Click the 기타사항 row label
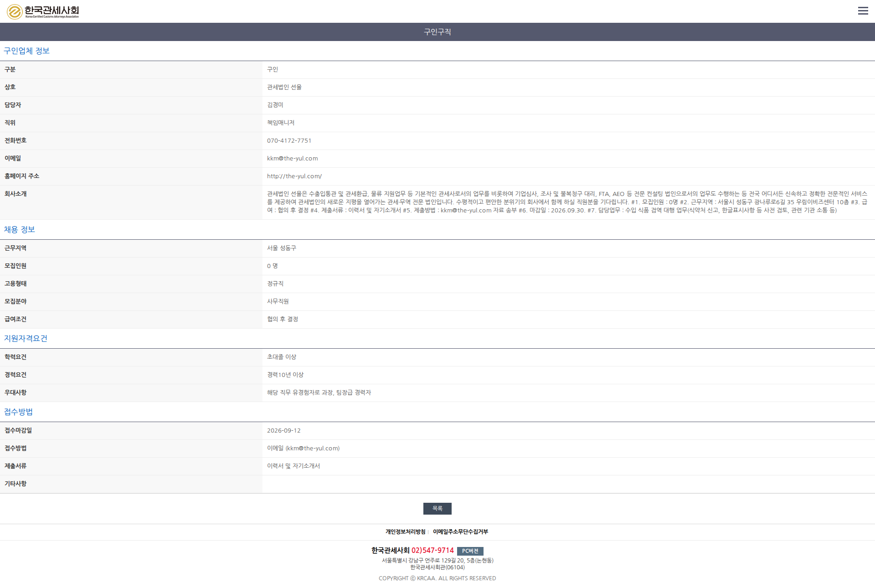This screenshot has height=588, width=875. coord(15,484)
